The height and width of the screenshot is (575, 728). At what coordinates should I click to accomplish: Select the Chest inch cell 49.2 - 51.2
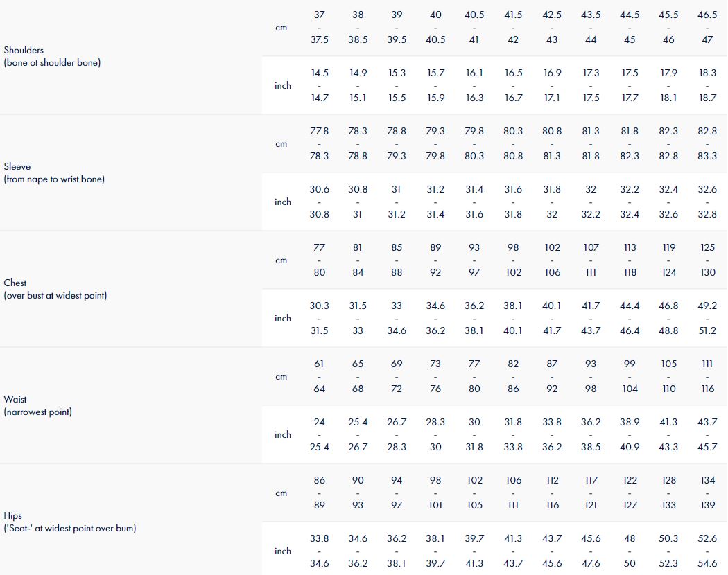pyautogui.click(x=707, y=318)
